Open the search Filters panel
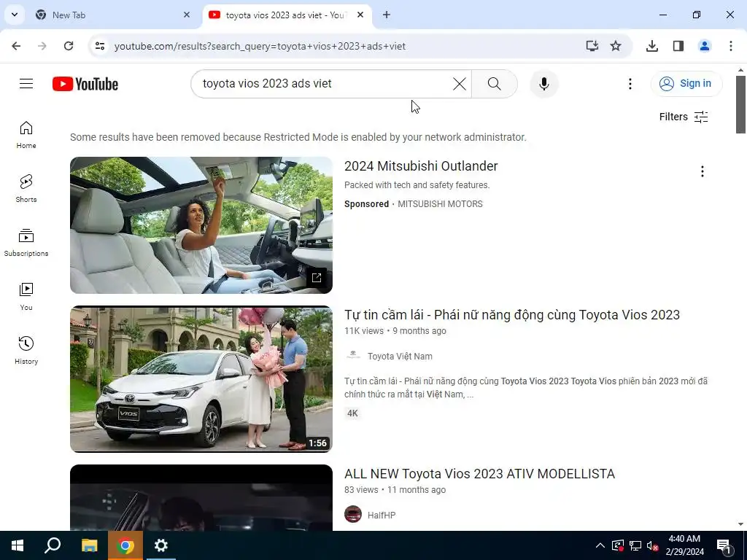 point(683,117)
